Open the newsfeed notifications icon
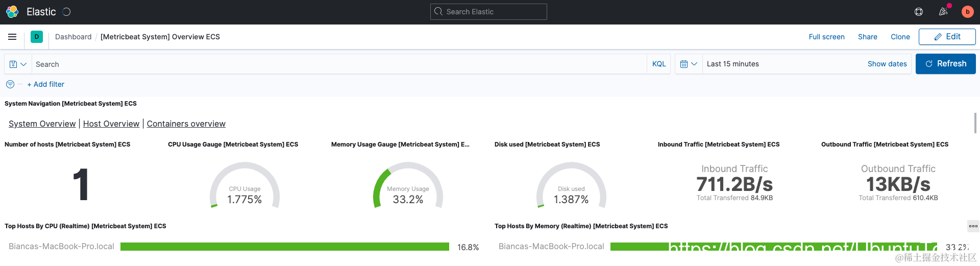 (x=943, y=12)
